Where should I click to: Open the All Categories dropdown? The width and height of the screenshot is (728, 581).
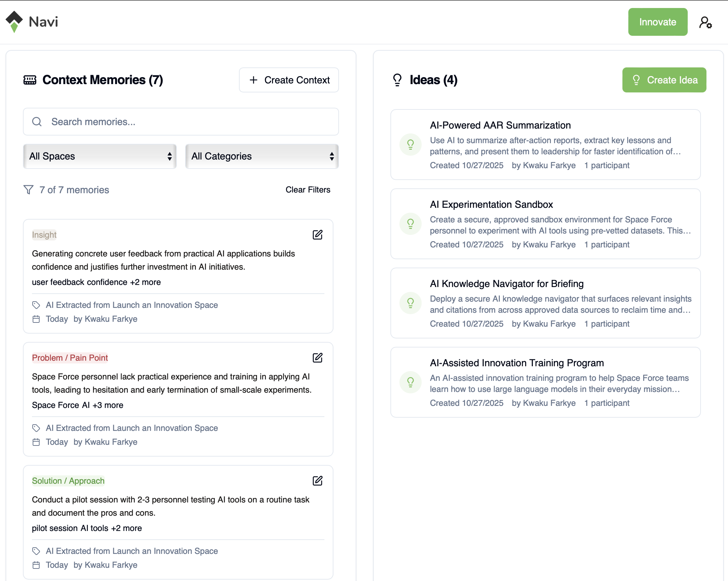click(262, 156)
